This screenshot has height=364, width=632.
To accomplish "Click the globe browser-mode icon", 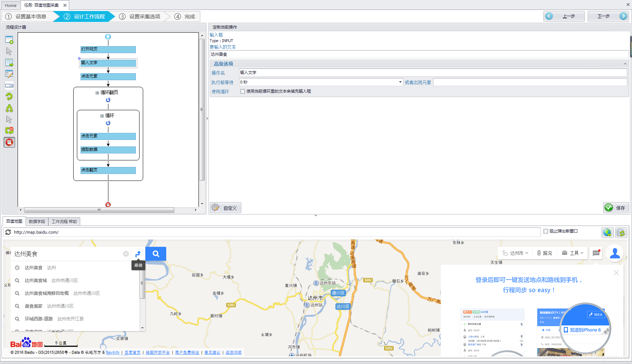I will click(x=607, y=232).
